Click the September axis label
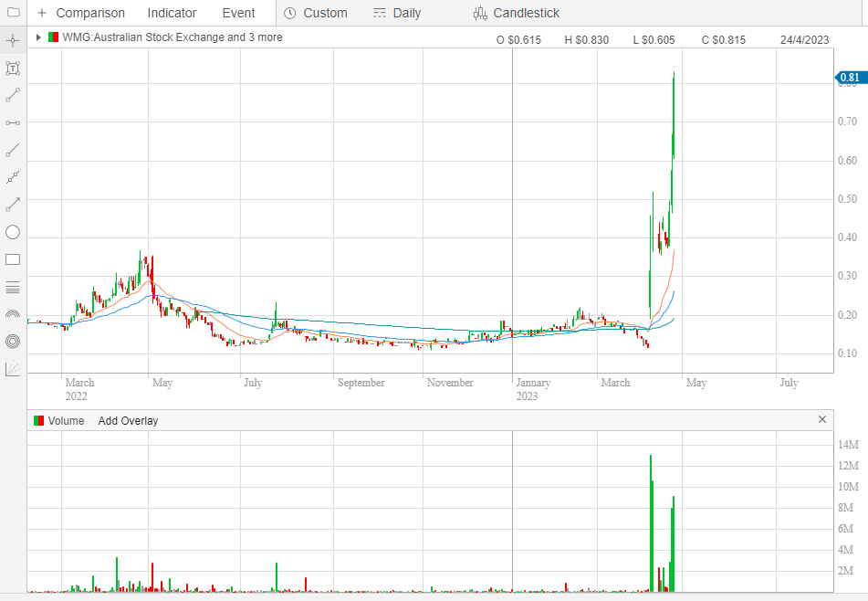Viewport: 868px width, 601px height. click(x=361, y=382)
